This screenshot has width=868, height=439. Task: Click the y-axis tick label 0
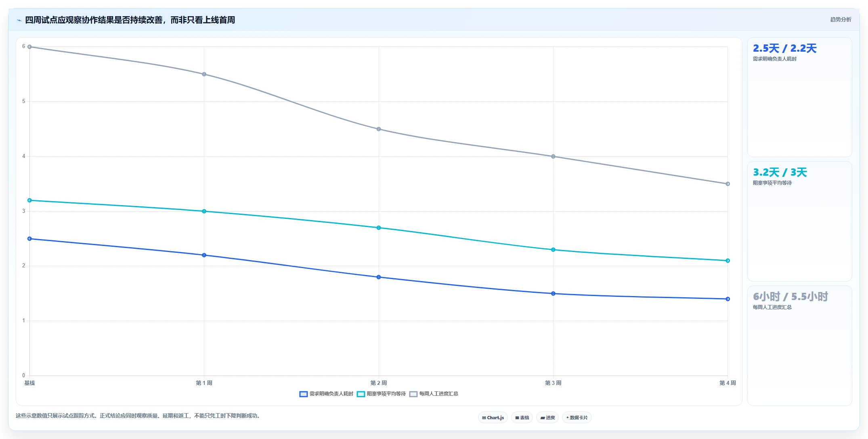point(23,376)
